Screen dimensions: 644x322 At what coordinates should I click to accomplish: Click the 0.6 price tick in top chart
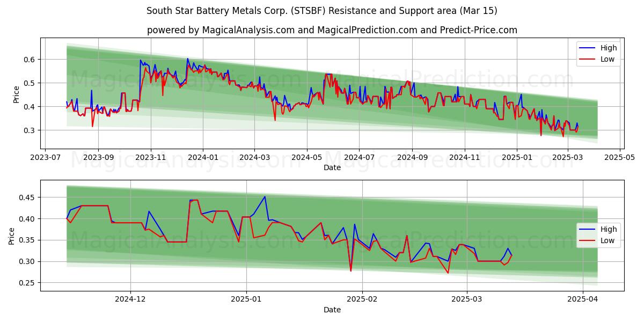click(x=31, y=59)
